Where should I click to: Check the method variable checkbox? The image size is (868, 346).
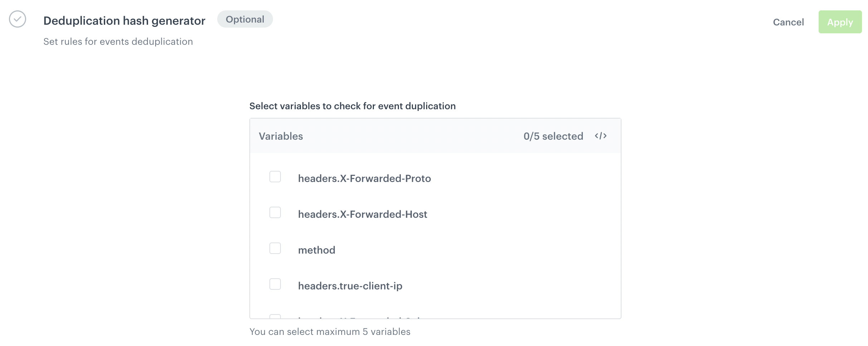point(275,248)
